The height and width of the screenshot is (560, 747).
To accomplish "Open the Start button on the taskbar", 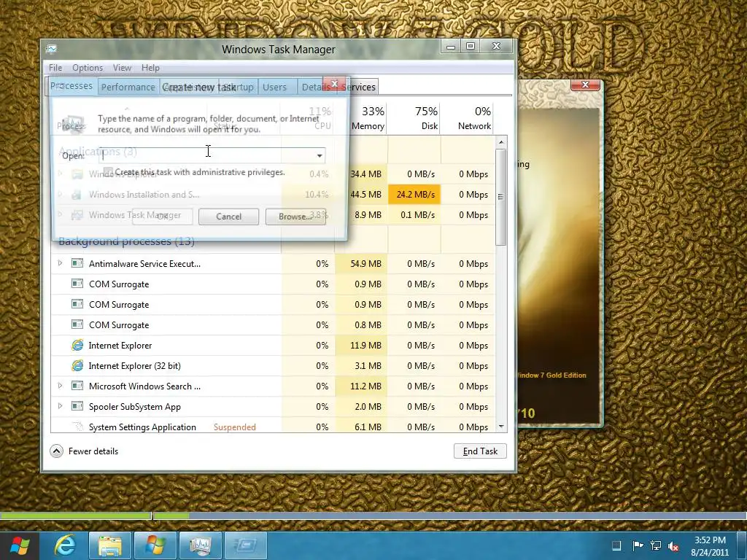I will click(19, 545).
